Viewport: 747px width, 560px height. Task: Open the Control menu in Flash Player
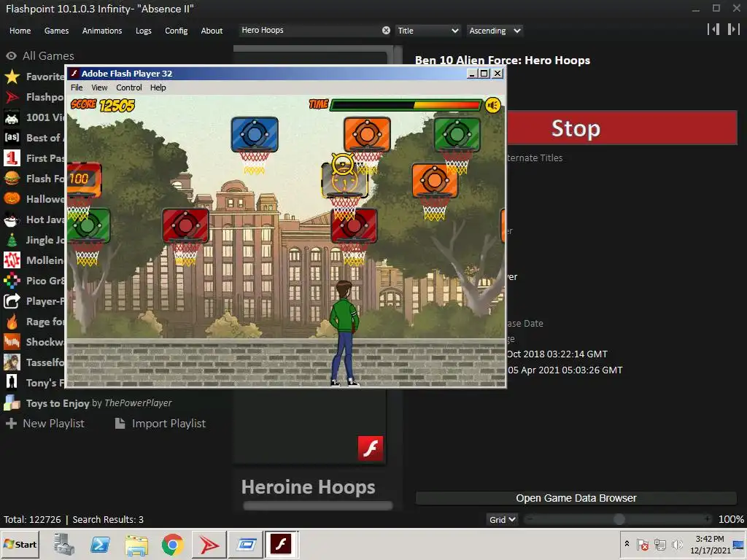(x=129, y=87)
